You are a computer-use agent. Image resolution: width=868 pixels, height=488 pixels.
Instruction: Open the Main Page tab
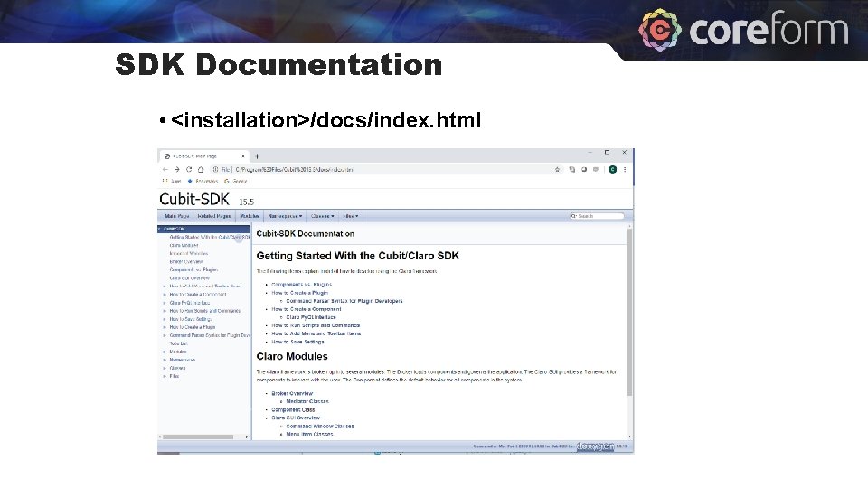point(176,216)
